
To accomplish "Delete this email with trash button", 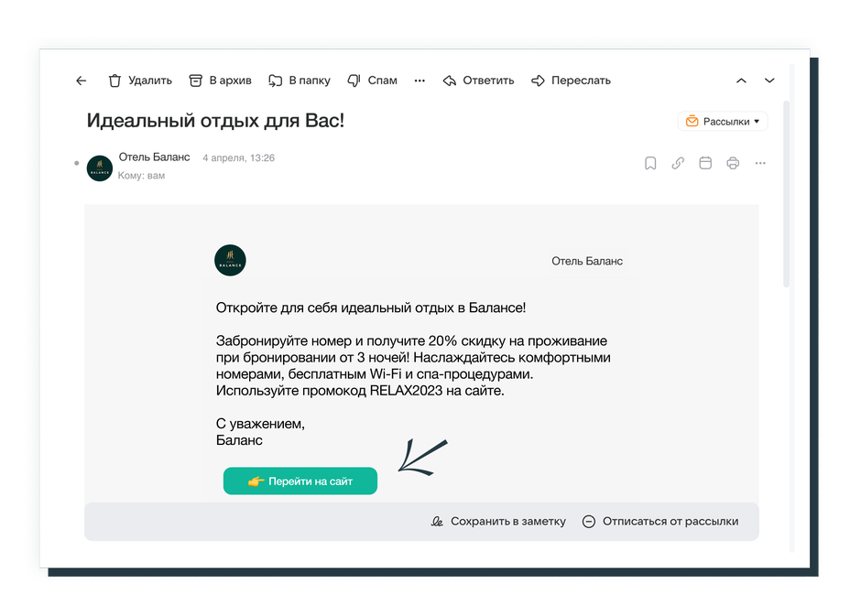I will click(140, 81).
